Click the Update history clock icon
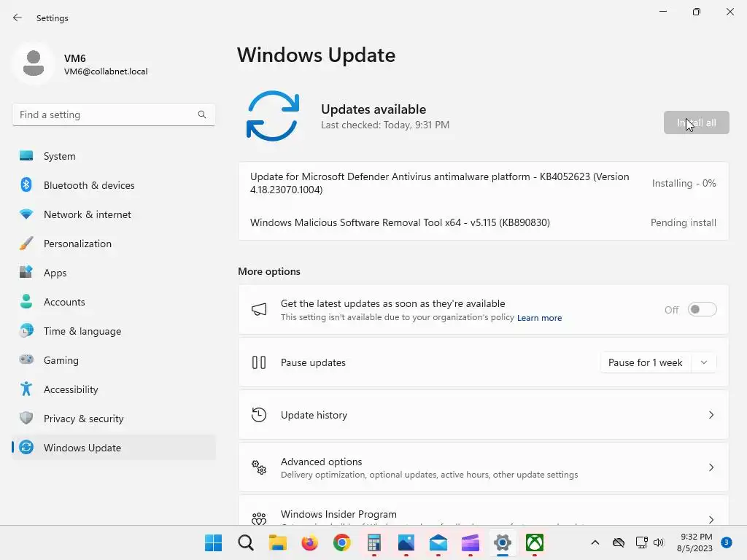This screenshot has height=560, width=747. (259, 415)
